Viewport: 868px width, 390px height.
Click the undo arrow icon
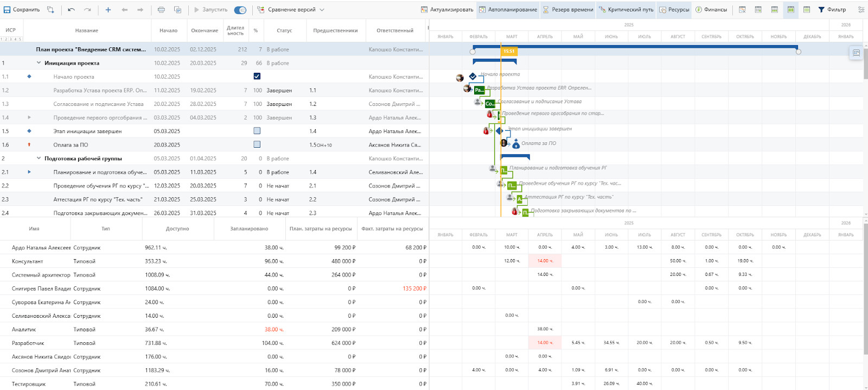[x=72, y=10]
